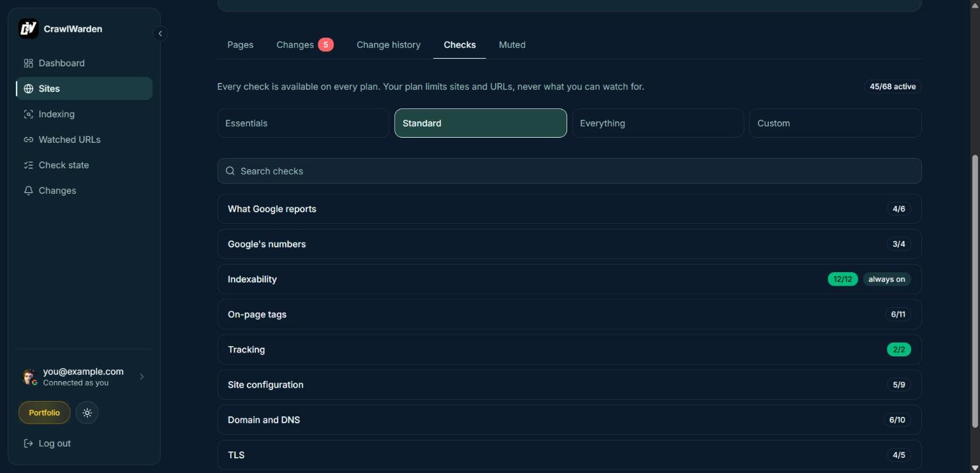
Task: Click the 3/4 count badge
Action: 898,244
